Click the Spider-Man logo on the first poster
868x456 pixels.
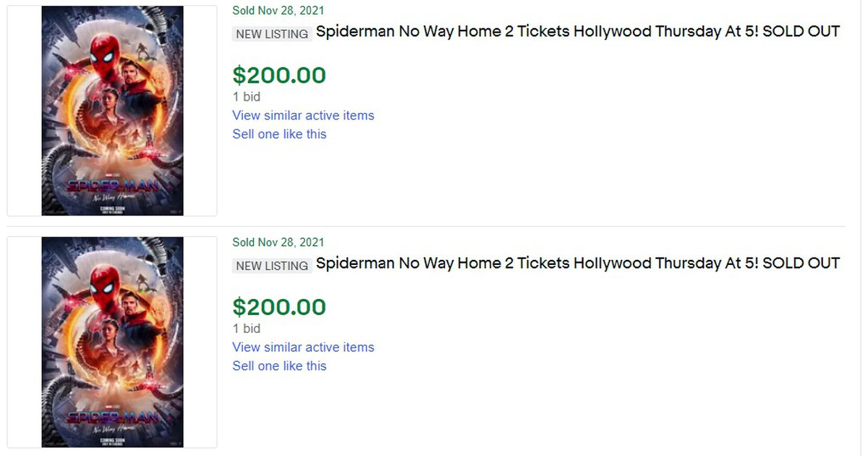point(111,185)
